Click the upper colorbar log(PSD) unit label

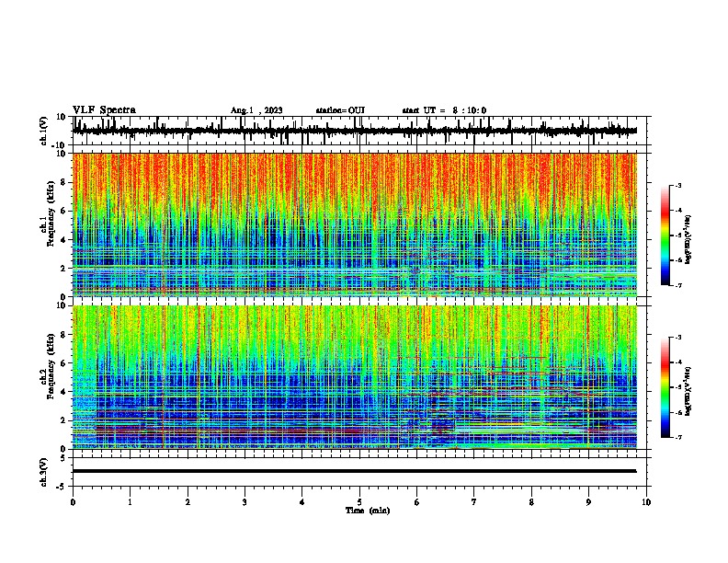(x=688, y=240)
